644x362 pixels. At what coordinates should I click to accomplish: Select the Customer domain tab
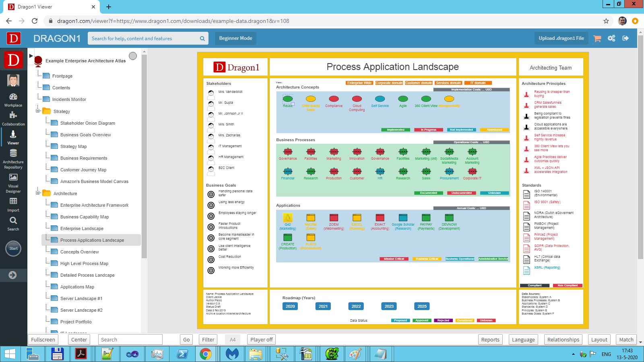(419, 83)
